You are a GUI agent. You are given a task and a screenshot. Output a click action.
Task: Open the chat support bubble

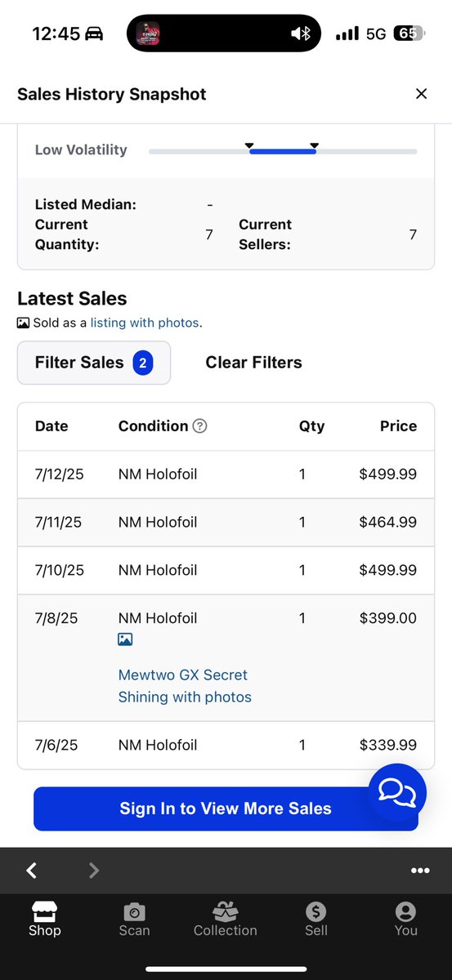397,792
